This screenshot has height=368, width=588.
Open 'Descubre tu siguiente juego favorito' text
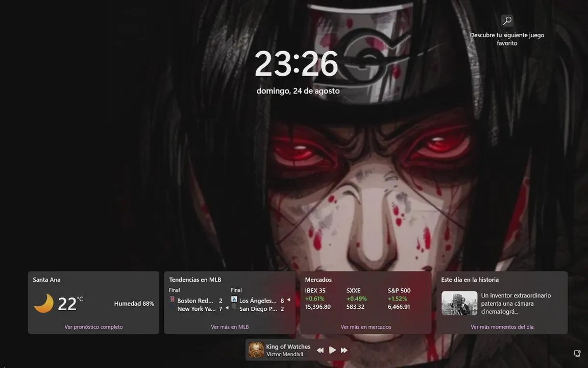tap(507, 39)
